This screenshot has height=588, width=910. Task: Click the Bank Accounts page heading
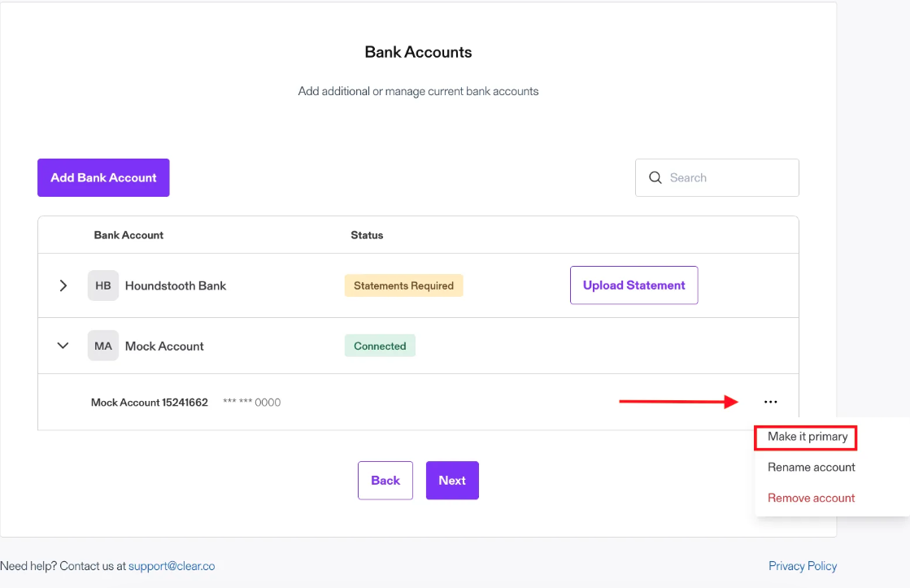419,52
